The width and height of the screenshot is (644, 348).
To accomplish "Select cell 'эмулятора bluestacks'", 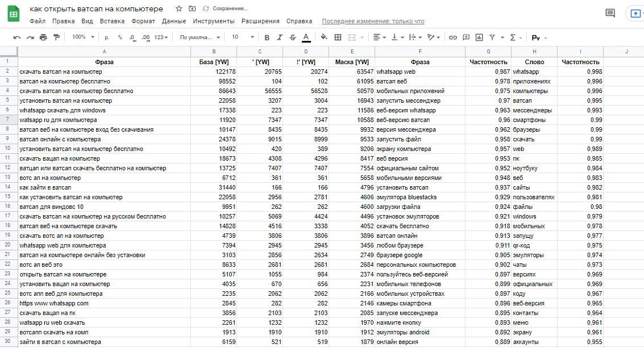I will coord(419,197).
